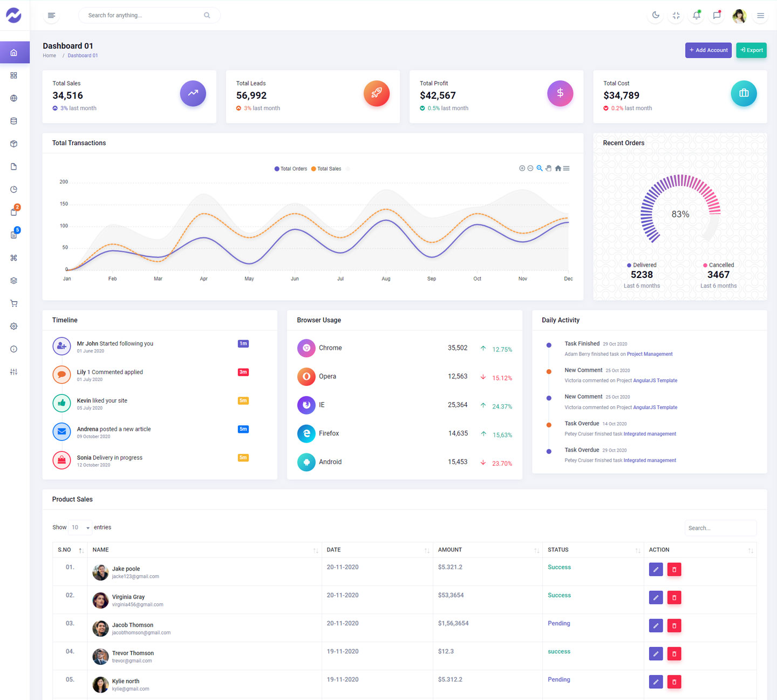The image size is (777, 700).
Task: Click the chart zoom-in plus icon
Action: pyautogui.click(x=522, y=168)
